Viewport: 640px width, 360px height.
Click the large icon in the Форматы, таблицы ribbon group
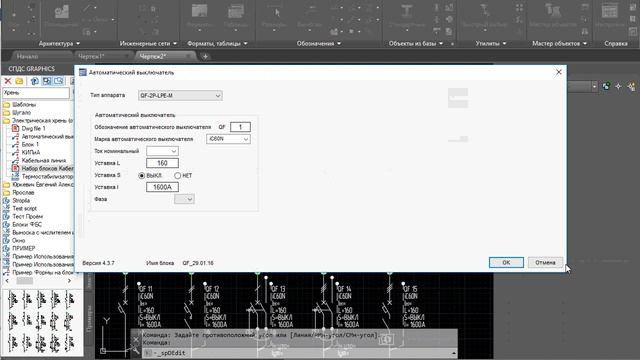pos(200,12)
